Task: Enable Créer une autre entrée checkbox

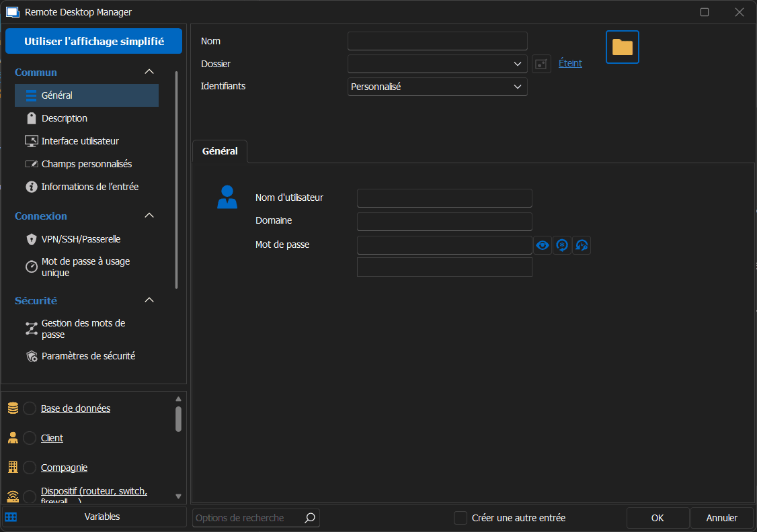Action: pyautogui.click(x=461, y=518)
